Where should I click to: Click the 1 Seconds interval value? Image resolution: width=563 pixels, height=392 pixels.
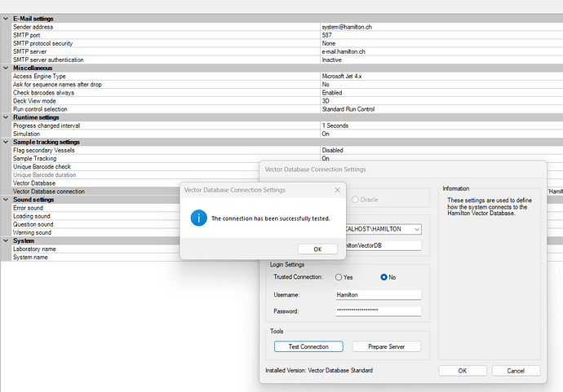(x=335, y=126)
